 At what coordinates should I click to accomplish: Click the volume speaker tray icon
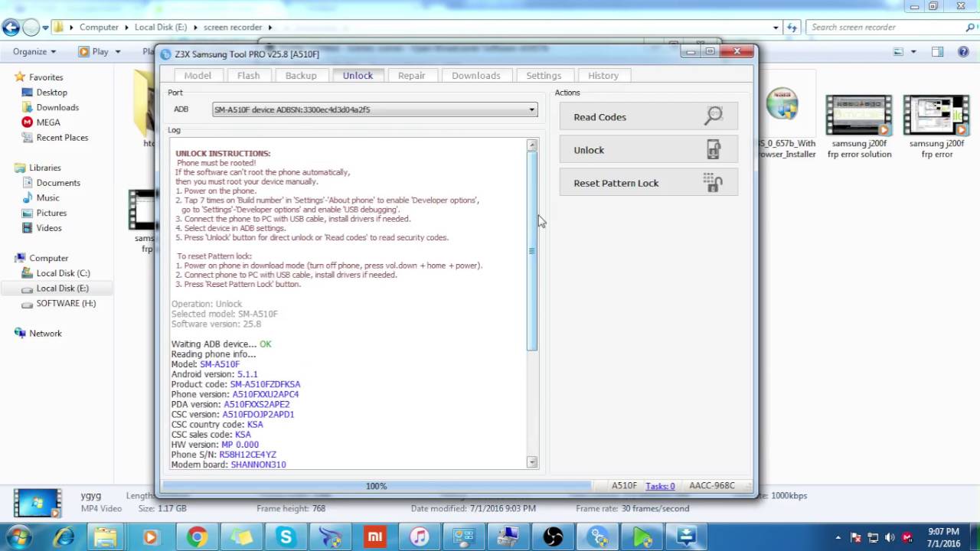[x=890, y=537]
